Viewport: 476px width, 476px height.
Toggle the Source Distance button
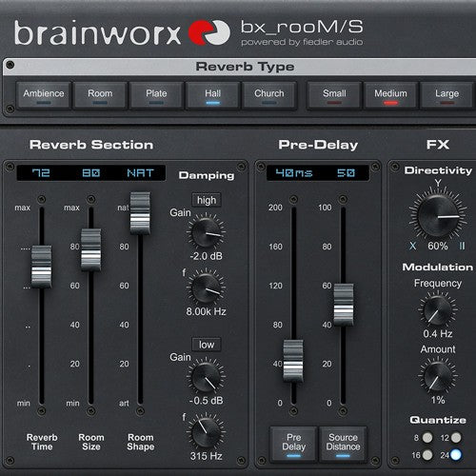343,444
